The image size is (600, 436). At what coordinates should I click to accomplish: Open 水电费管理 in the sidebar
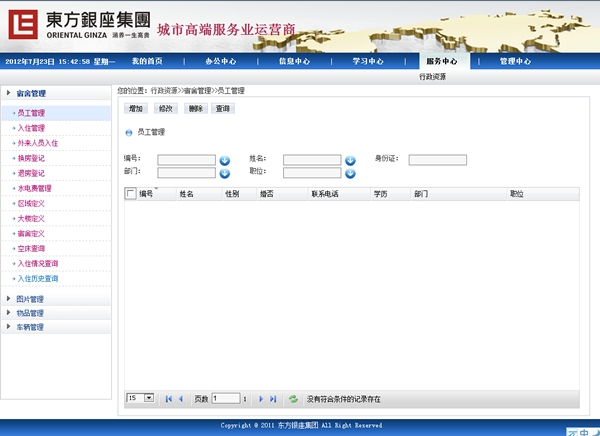click(x=34, y=188)
